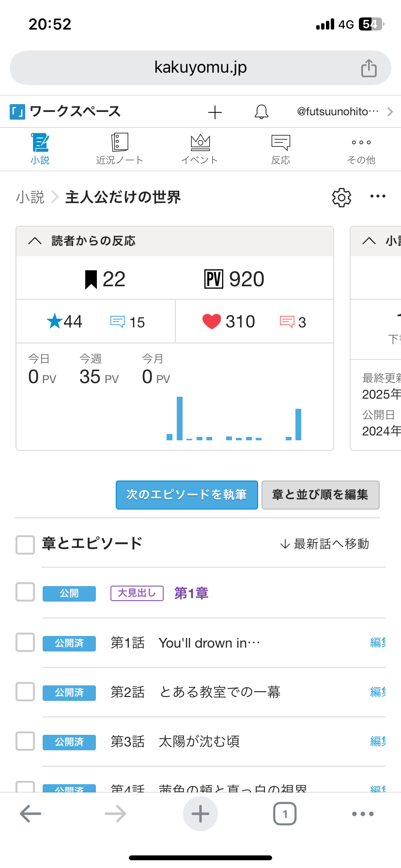Select the checkbox for 第2話 episode
Image resolution: width=401 pixels, height=868 pixels.
25,692
